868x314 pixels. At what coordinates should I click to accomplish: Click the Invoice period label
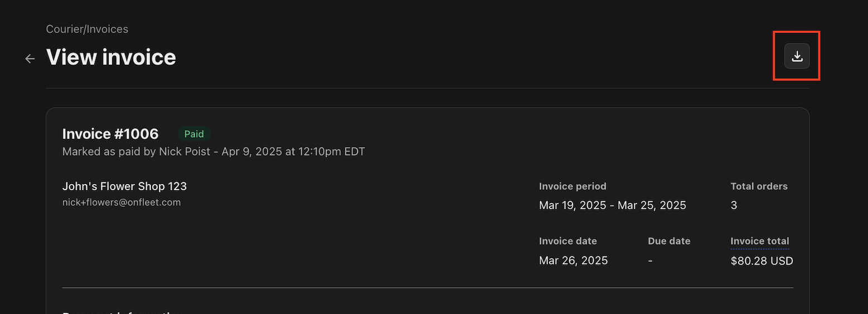(573, 186)
